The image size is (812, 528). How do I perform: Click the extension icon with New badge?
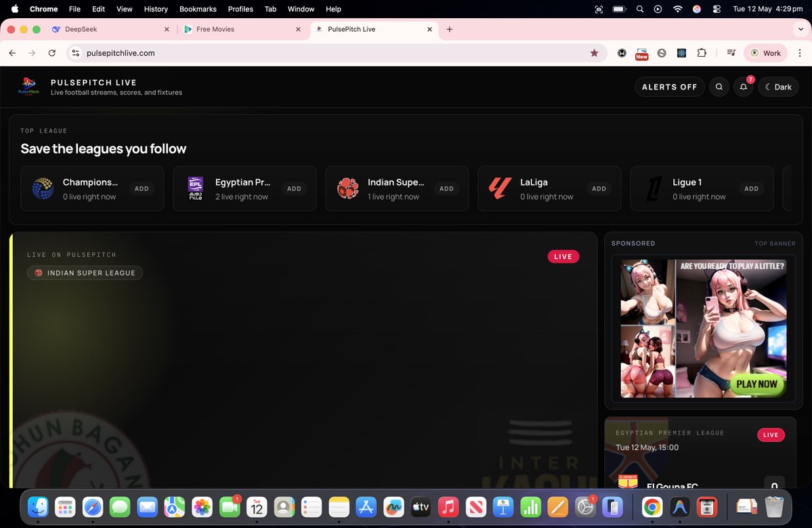click(x=641, y=53)
